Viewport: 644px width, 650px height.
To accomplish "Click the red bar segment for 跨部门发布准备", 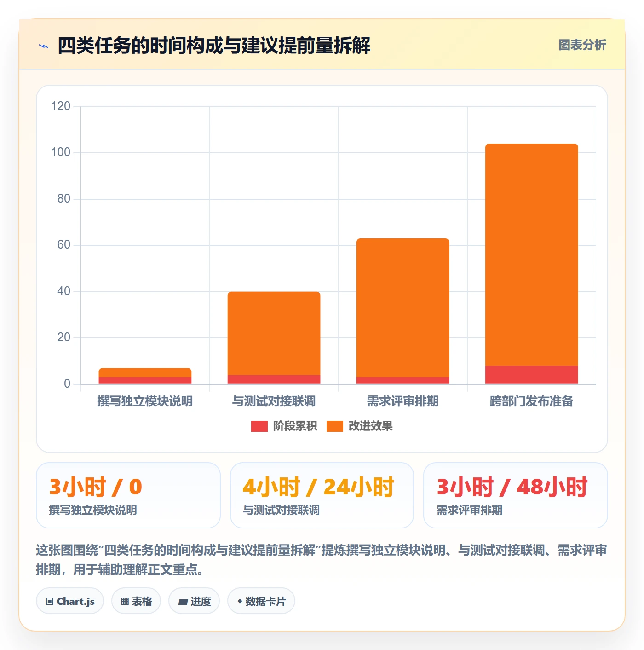I will pyautogui.click(x=532, y=375).
